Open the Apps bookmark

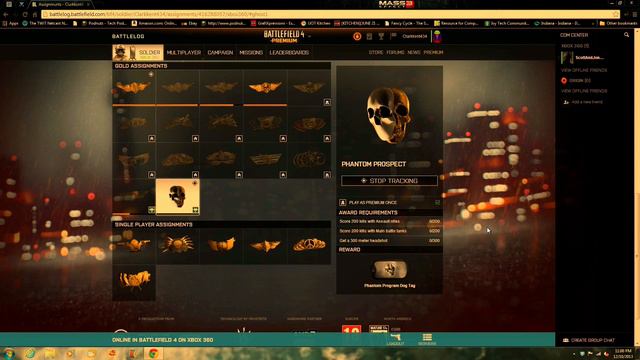tap(10, 24)
